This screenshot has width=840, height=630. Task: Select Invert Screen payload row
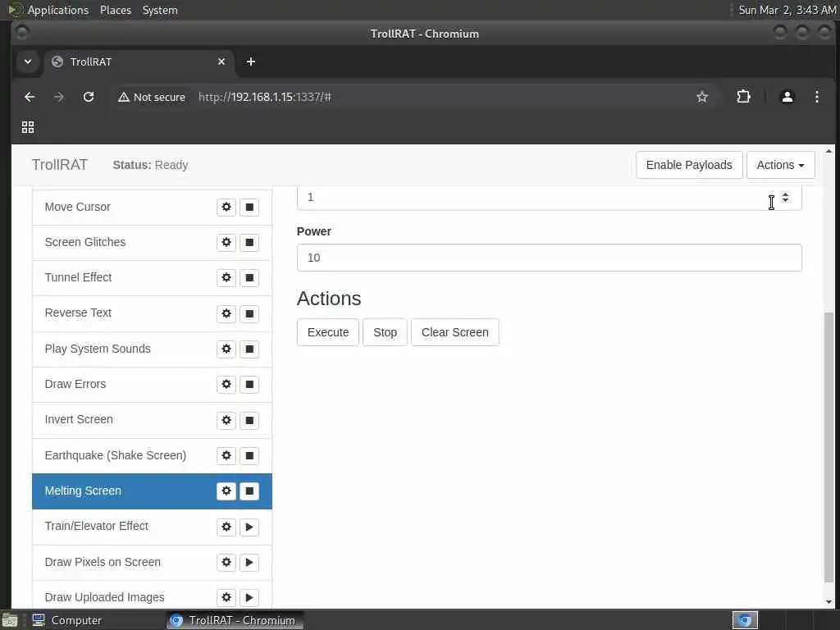pos(152,420)
